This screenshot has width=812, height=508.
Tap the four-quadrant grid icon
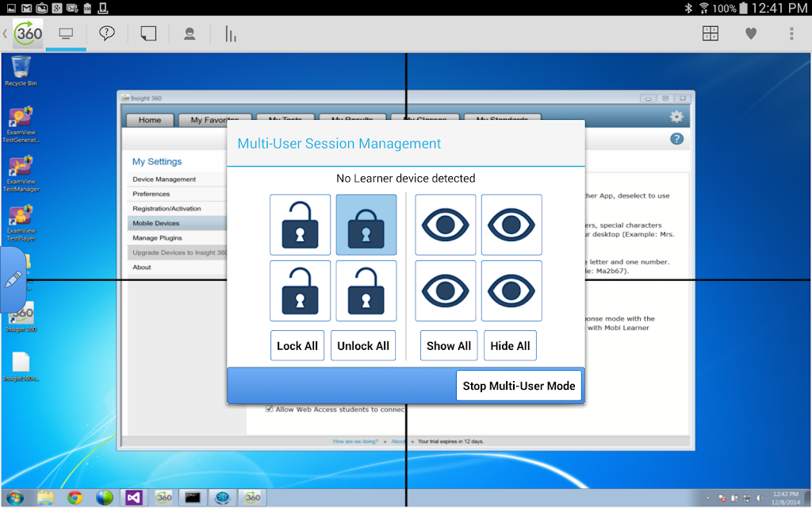click(710, 33)
